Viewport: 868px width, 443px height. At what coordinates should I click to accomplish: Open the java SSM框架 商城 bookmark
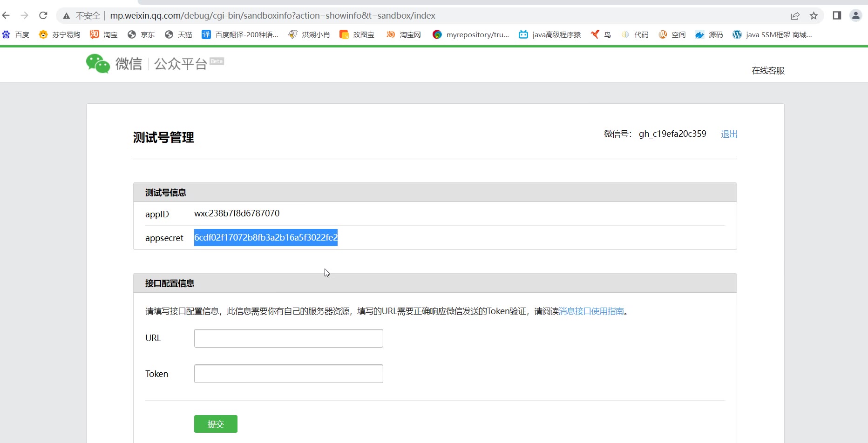(772, 34)
